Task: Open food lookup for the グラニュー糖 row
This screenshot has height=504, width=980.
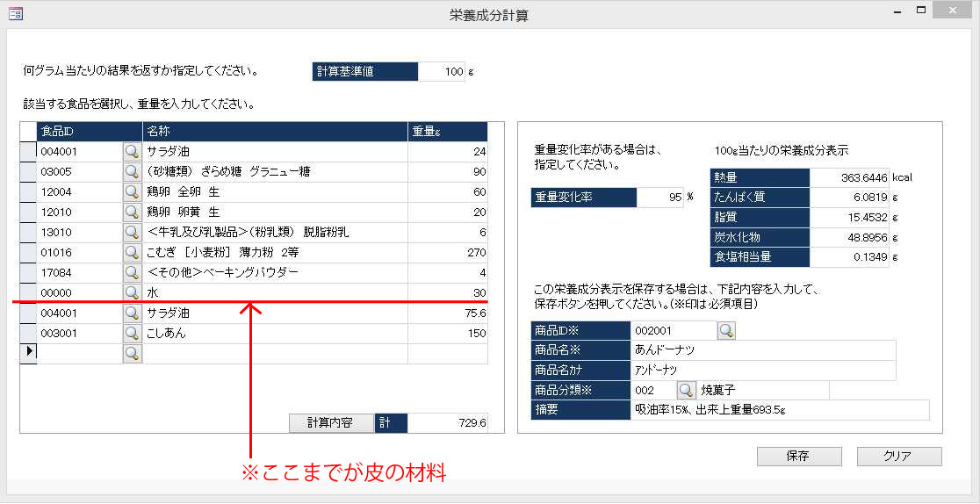Action: click(132, 172)
